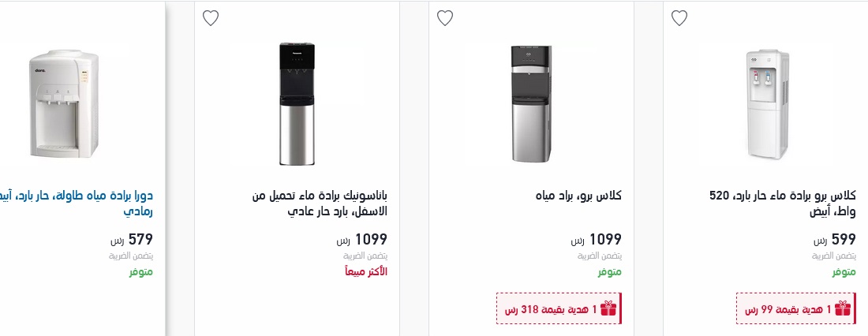Click the '1 هدية بقيمة 318' gift offer
Viewport: 868px width, 336px height.
coord(552,308)
